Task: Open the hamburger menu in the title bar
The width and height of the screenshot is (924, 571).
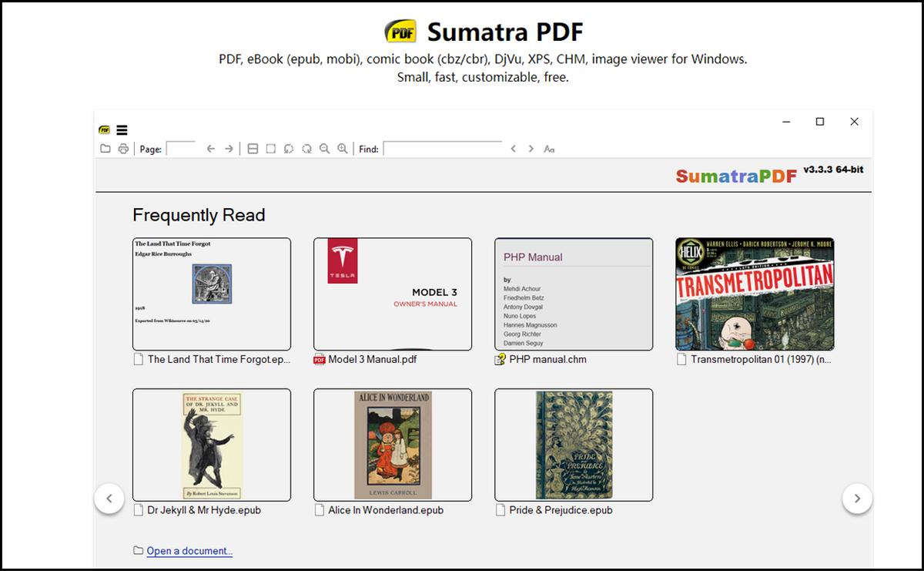Action: pyautogui.click(x=122, y=129)
